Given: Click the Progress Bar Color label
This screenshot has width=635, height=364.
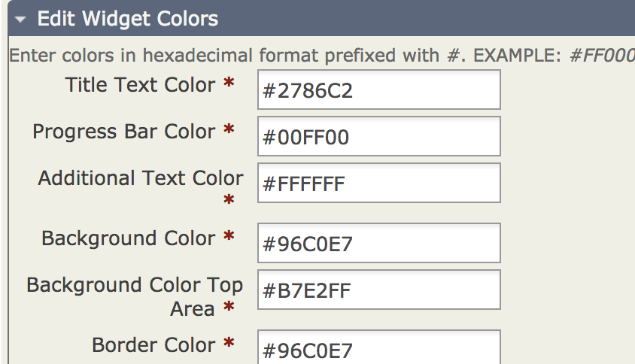Looking at the screenshot, I should (x=124, y=132).
